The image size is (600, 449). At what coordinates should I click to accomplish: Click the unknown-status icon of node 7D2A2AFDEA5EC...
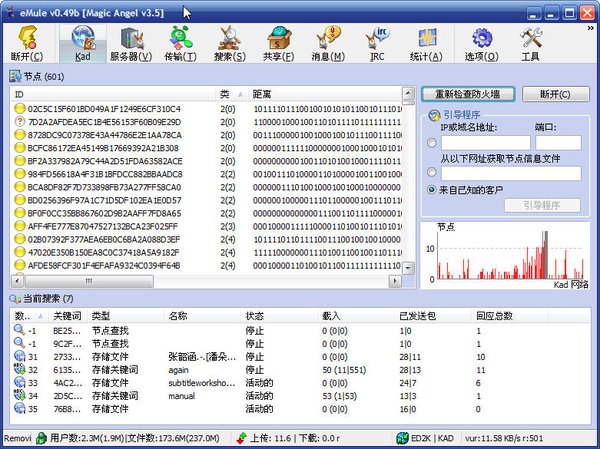pyautogui.click(x=19, y=122)
